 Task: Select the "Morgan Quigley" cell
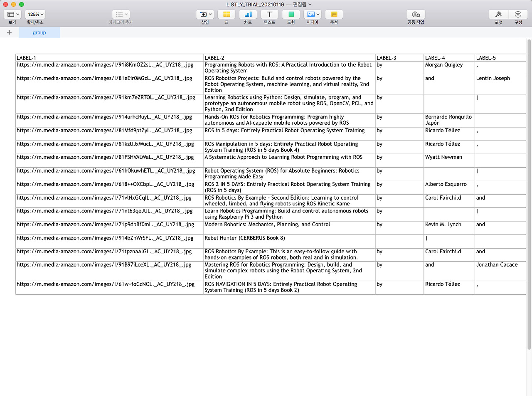coord(449,68)
